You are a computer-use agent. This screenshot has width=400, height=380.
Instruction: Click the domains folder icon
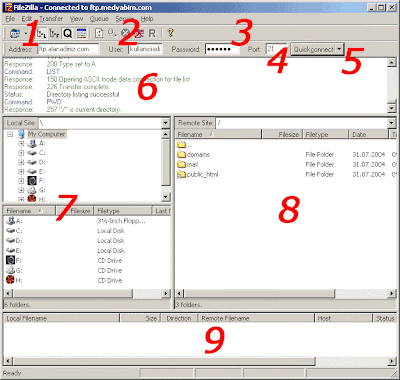click(x=181, y=154)
